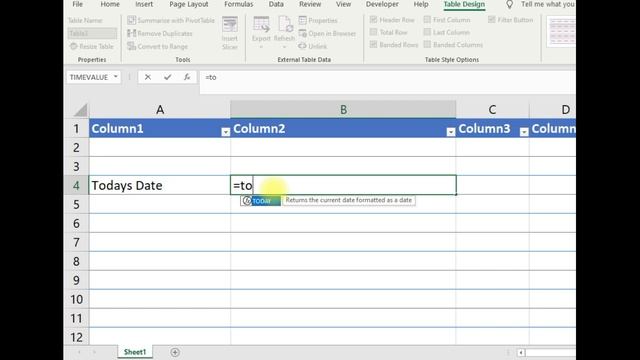This screenshot has width=640, height=360.
Task: Switch to View tab
Action: 343,4
